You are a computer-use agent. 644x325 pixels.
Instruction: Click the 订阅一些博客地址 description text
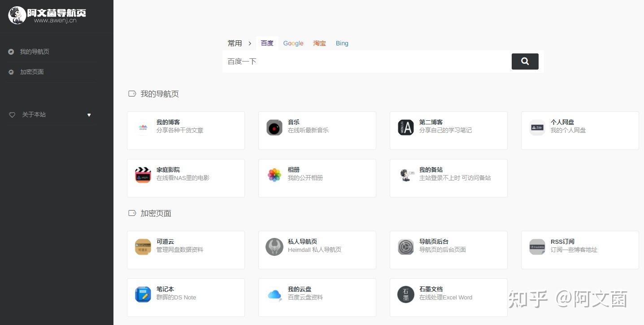click(574, 250)
